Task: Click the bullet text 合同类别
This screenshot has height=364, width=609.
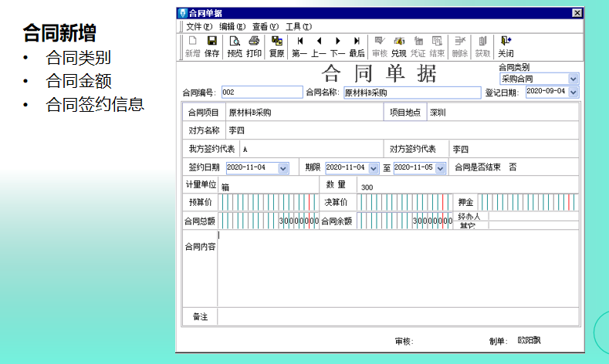Action: coord(79,58)
